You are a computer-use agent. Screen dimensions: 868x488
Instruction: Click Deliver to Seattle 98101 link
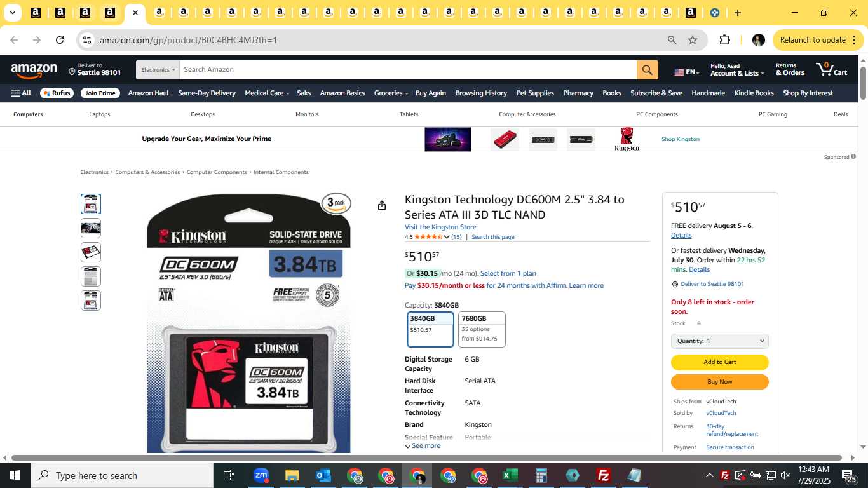click(712, 284)
